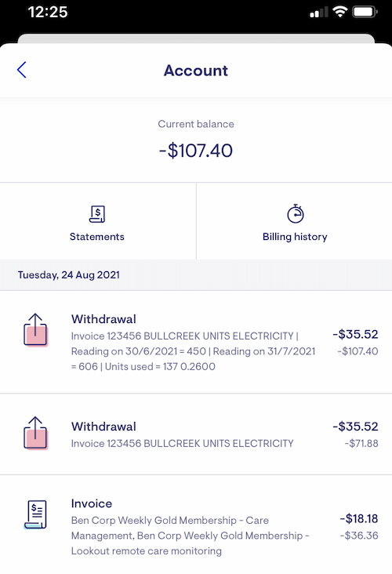Image resolution: width=392 pixels, height=574 pixels.
Task: Select second Withdrawal upload-box icon
Action: (35, 433)
